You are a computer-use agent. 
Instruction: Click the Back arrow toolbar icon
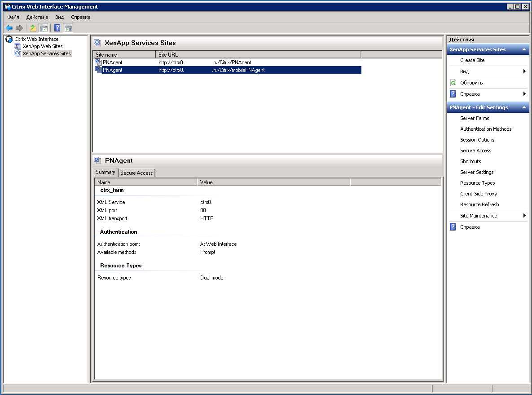pos(9,28)
